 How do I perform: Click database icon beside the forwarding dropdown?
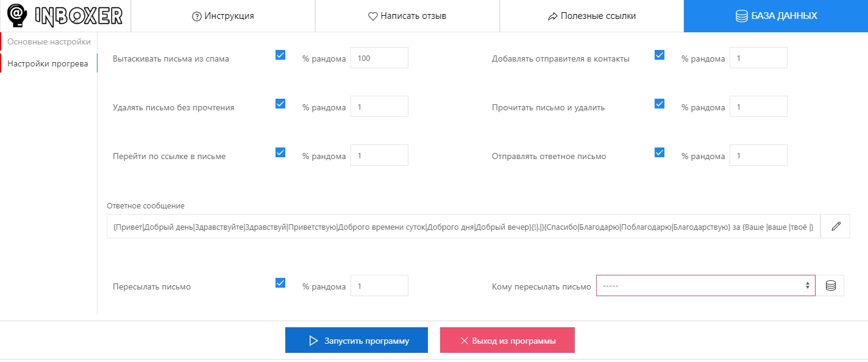tap(830, 285)
